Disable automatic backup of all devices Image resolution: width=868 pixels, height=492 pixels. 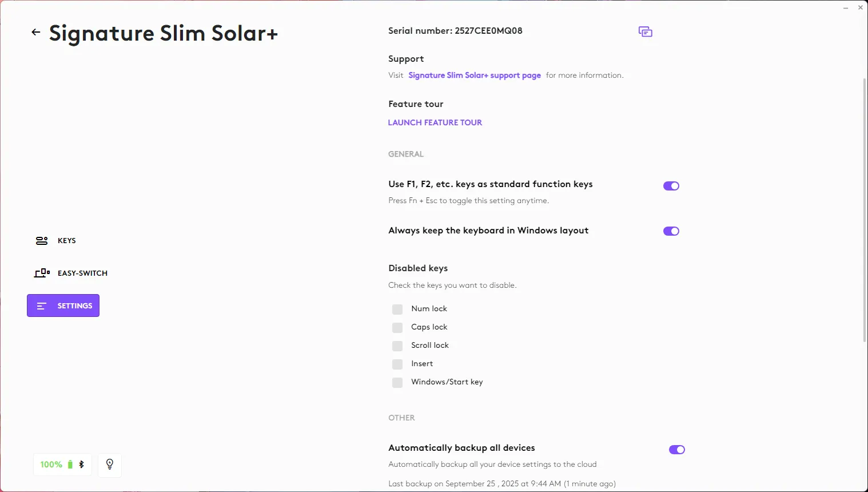click(x=677, y=450)
